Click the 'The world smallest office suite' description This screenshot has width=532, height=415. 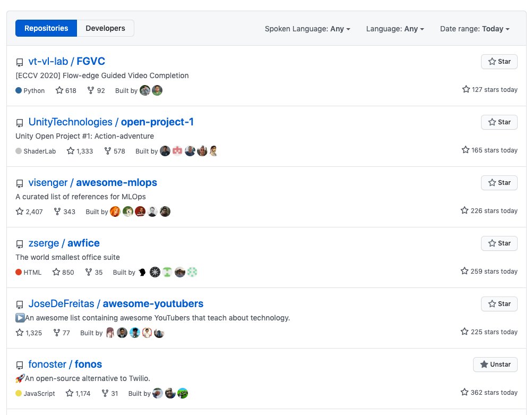coord(67,257)
